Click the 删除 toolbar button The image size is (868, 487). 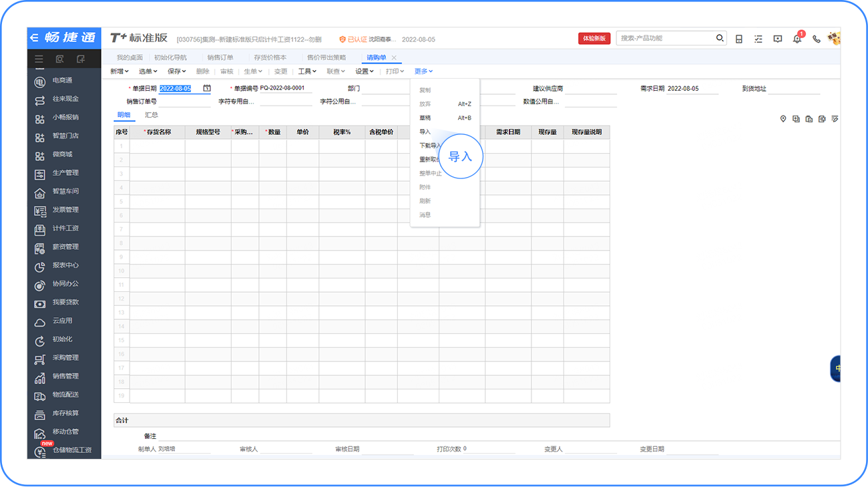(x=203, y=71)
